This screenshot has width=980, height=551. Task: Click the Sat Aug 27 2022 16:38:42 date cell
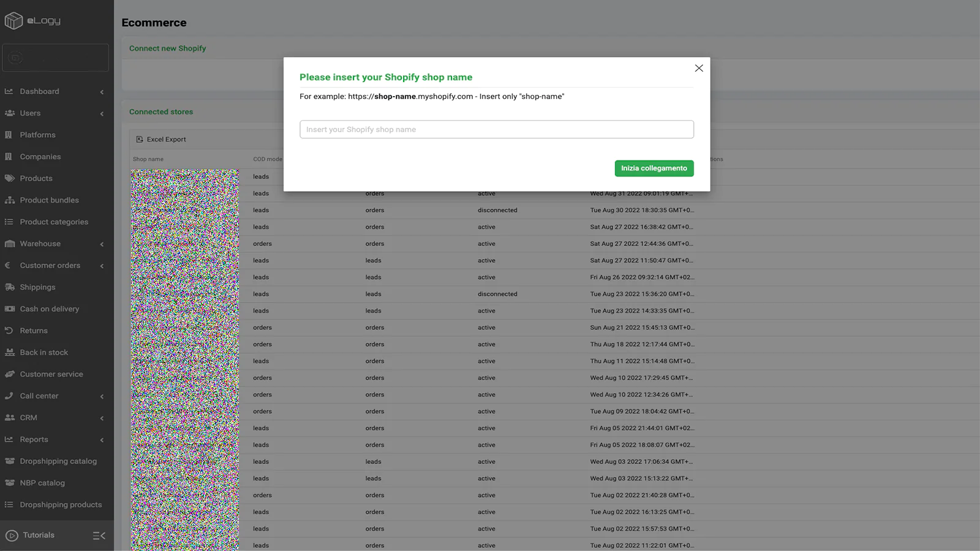click(642, 227)
